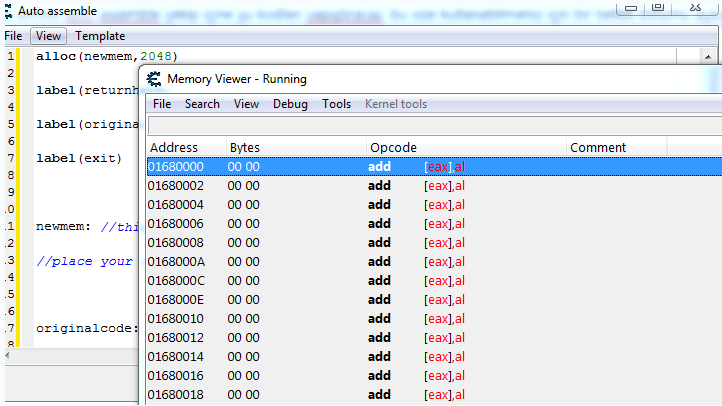Screen dimensions: 722x406
Task: Open Search menu in Memory Viewer
Action: point(202,104)
